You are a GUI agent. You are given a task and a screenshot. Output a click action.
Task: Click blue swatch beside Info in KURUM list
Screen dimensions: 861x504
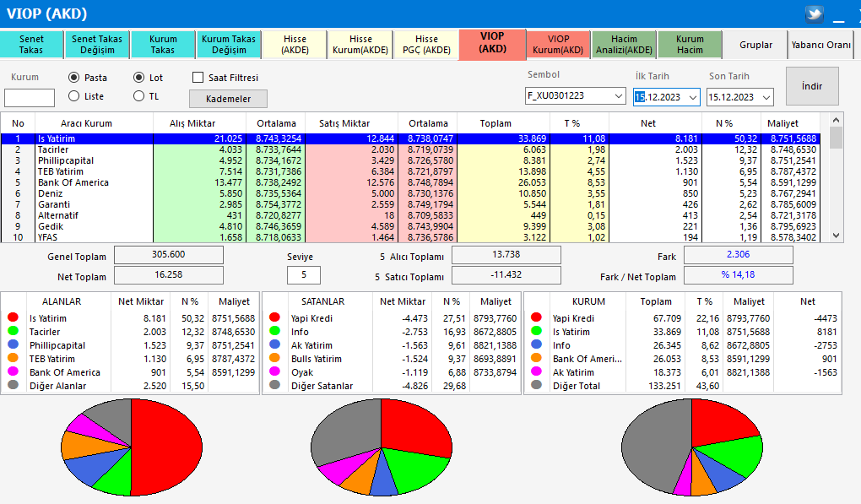(537, 344)
